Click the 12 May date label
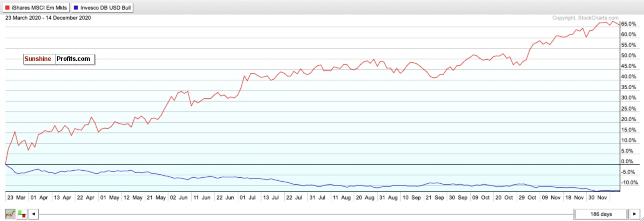 point(133,198)
